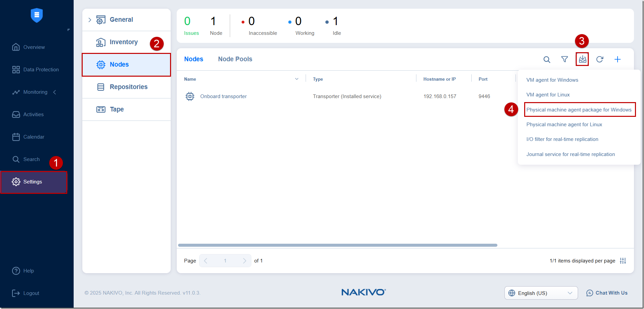The image size is (644, 309).
Task: Choose VM agent for Linux
Action: (548, 95)
